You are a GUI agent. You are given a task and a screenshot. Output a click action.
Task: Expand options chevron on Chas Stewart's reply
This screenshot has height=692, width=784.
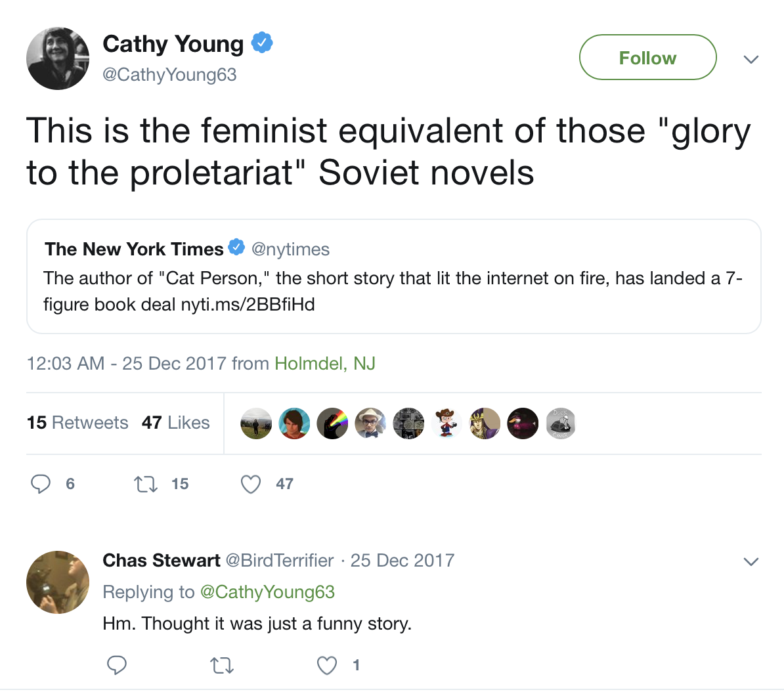pos(751,561)
